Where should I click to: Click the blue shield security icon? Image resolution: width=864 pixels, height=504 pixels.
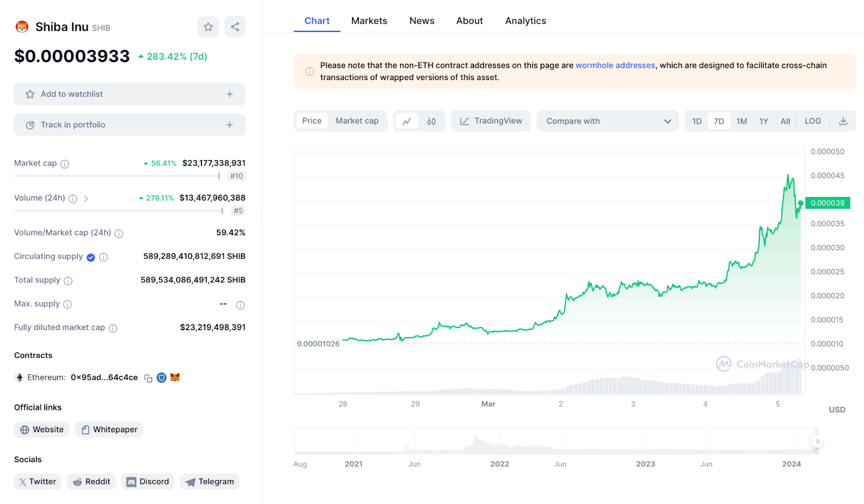(x=161, y=378)
